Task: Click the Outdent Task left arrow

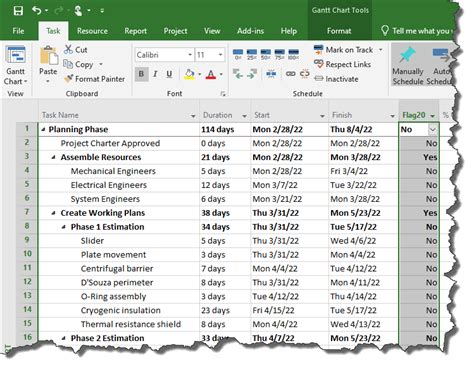Action: pyautogui.click(x=238, y=74)
